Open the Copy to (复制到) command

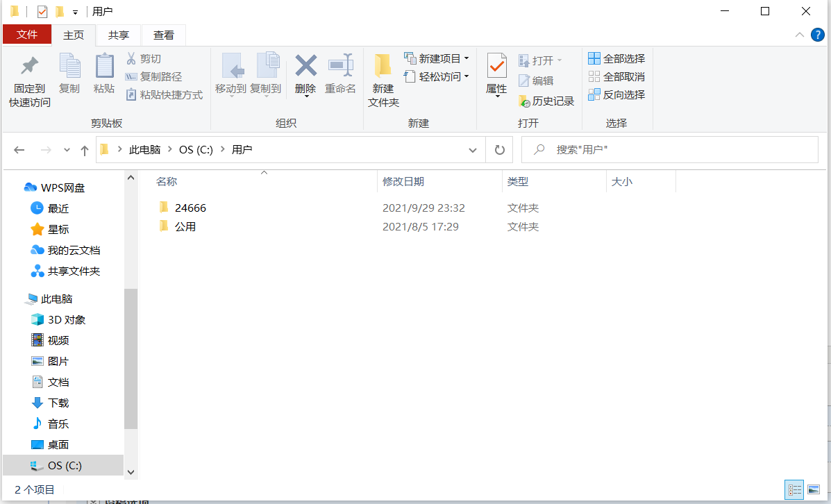[x=265, y=75]
